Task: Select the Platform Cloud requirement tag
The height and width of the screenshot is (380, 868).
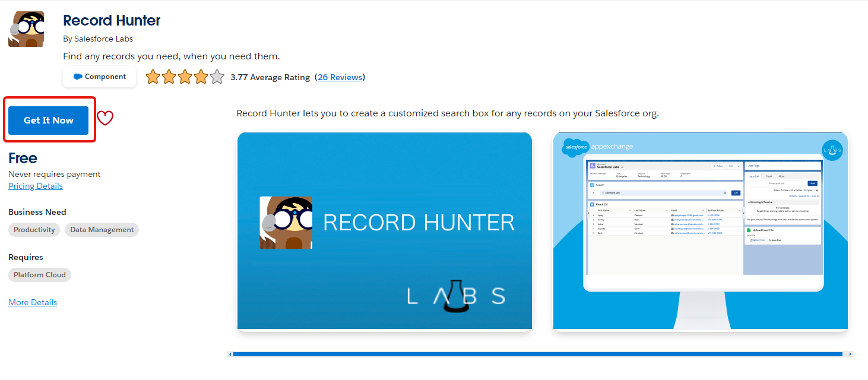Action: point(40,275)
